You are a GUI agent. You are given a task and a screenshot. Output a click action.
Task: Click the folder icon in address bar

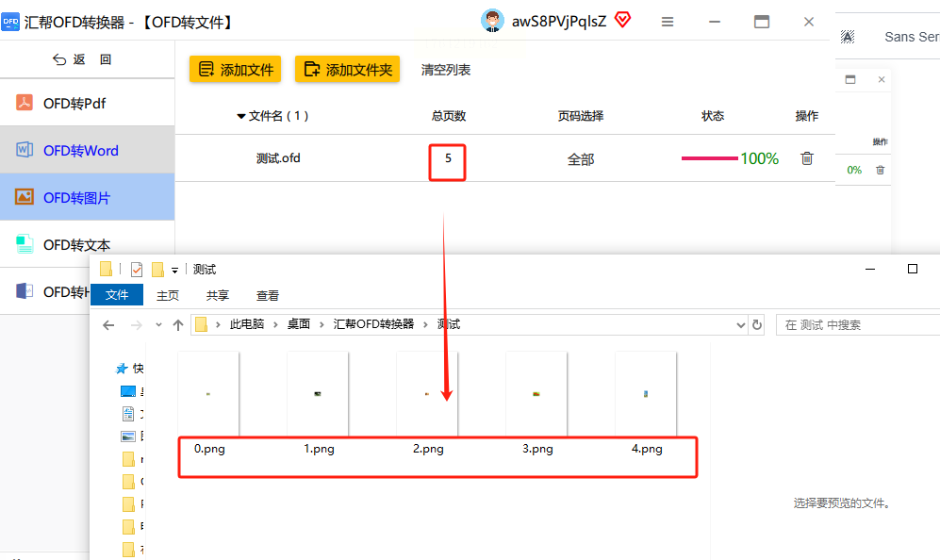[x=202, y=324]
